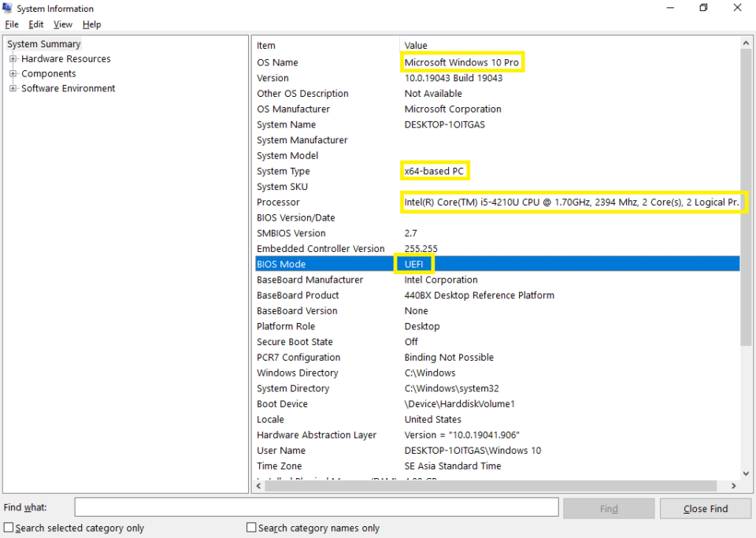756x538 pixels.
Task: Toggle Search selected category only checkbox
Action: [x=9, y=528]
